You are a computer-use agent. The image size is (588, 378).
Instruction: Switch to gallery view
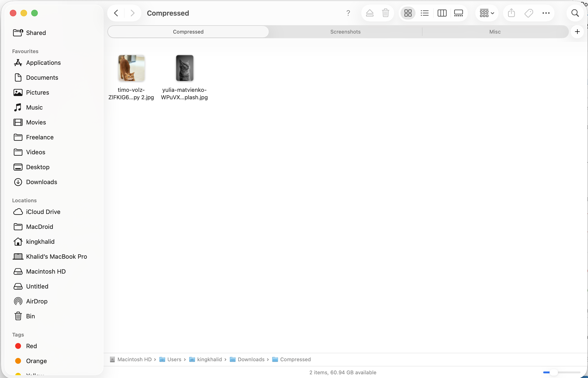[458, 13]
